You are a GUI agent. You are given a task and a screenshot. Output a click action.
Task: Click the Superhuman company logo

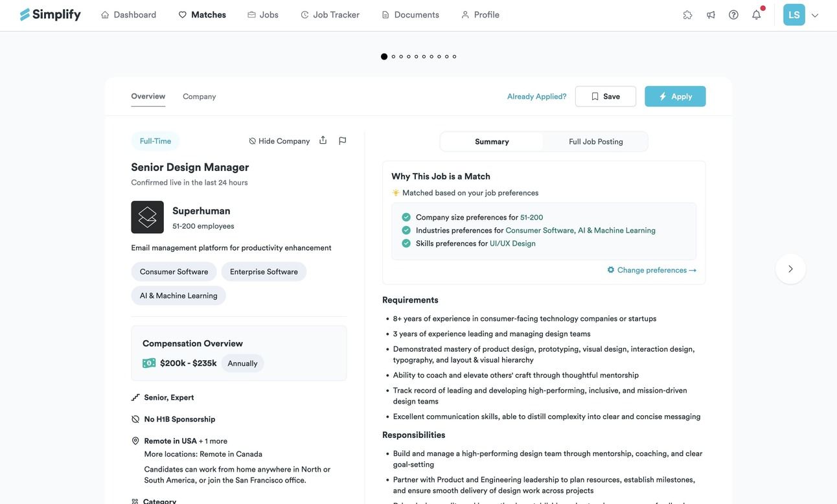pyautogui.click(x=148, y=217)
